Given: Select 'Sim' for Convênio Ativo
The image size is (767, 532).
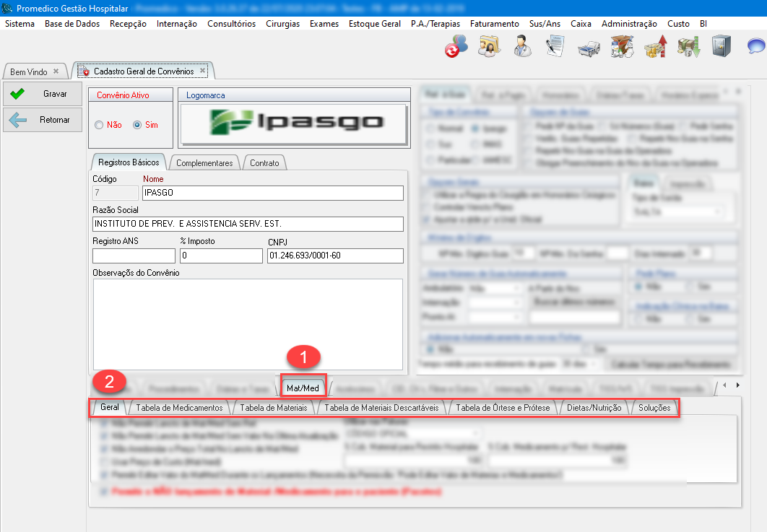Looking at the screenshot, I should (137, 125).
